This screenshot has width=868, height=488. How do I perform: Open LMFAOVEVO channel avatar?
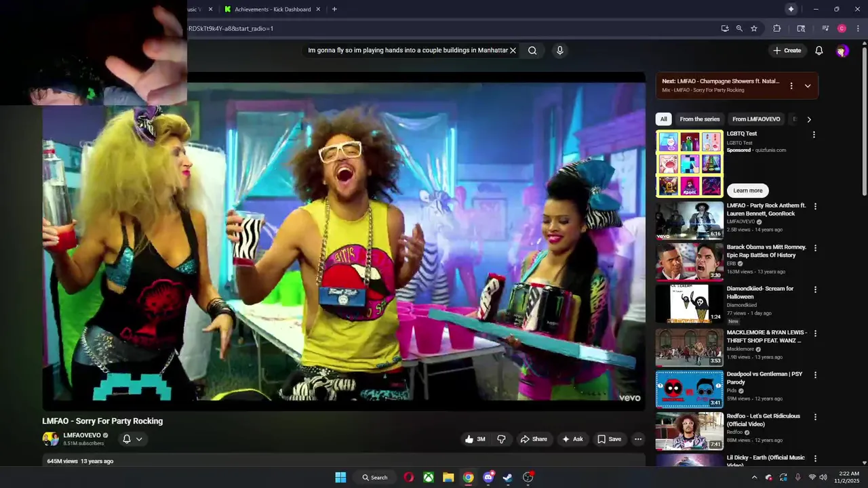pos(51,439)
